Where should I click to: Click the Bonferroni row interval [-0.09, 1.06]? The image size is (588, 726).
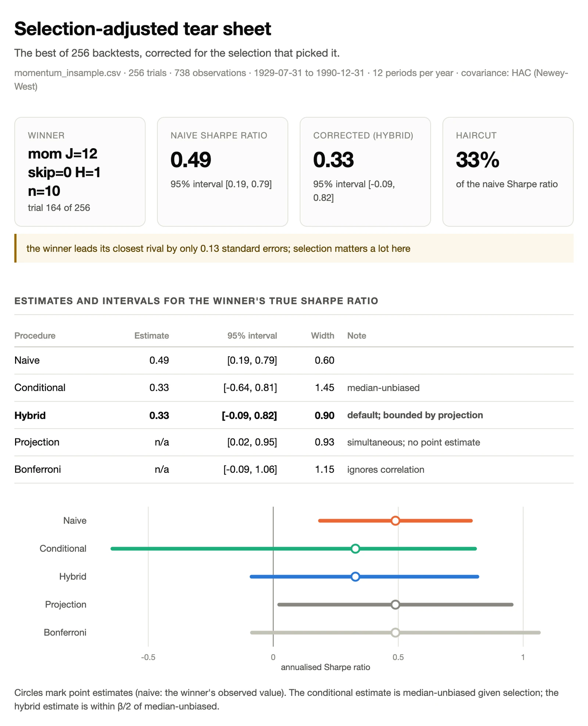250,469
